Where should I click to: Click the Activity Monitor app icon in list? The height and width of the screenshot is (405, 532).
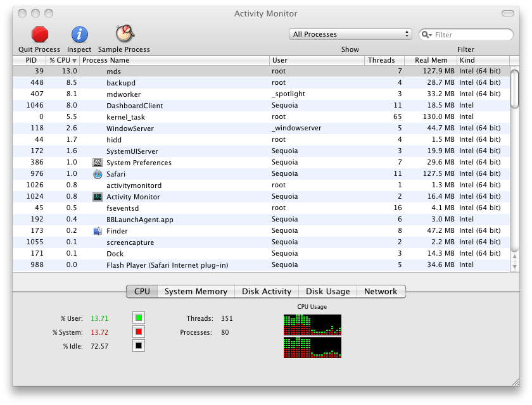tap(98, 197)
